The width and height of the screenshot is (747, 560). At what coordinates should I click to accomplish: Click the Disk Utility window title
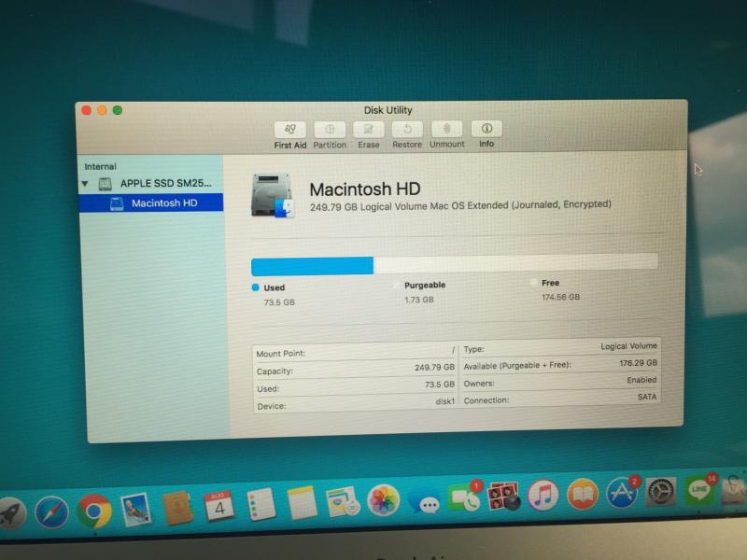388,110
